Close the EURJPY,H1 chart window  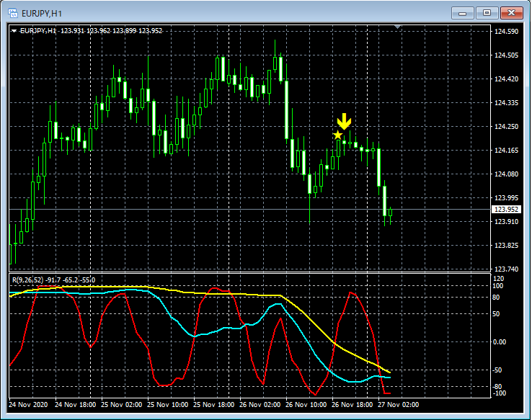pos(511,13)
